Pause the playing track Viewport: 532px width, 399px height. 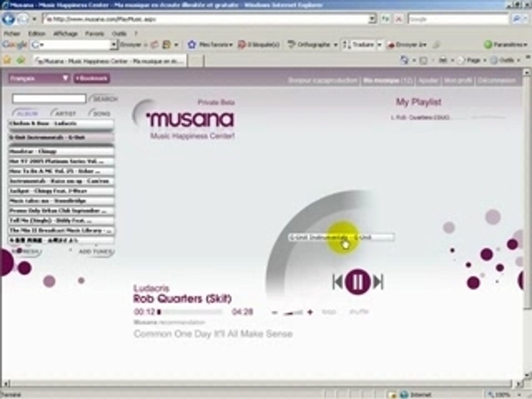pyautogui.click(x=357, y=282)
